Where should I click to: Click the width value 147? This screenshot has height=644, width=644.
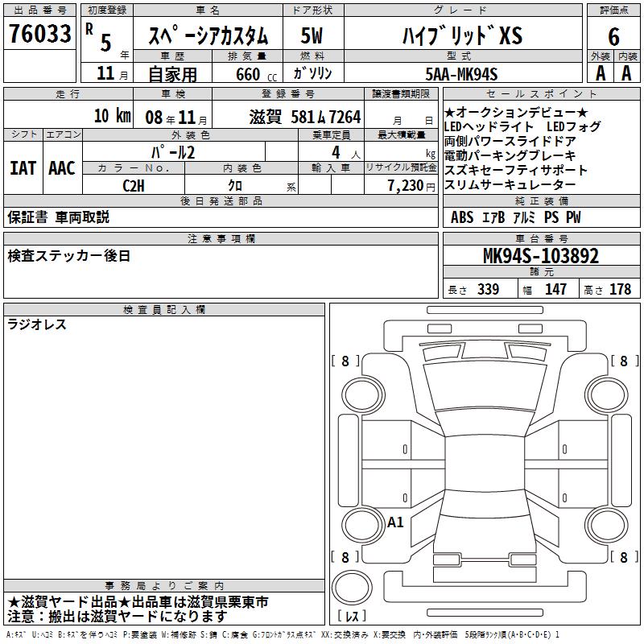pyautogui.click(x=555, y=289)
